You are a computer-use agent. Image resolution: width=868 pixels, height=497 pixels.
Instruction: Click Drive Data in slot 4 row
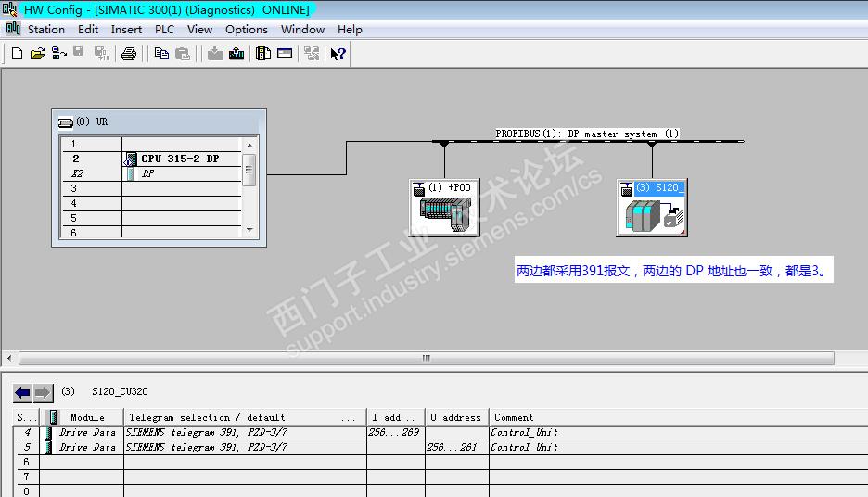(x=87, y=432)
